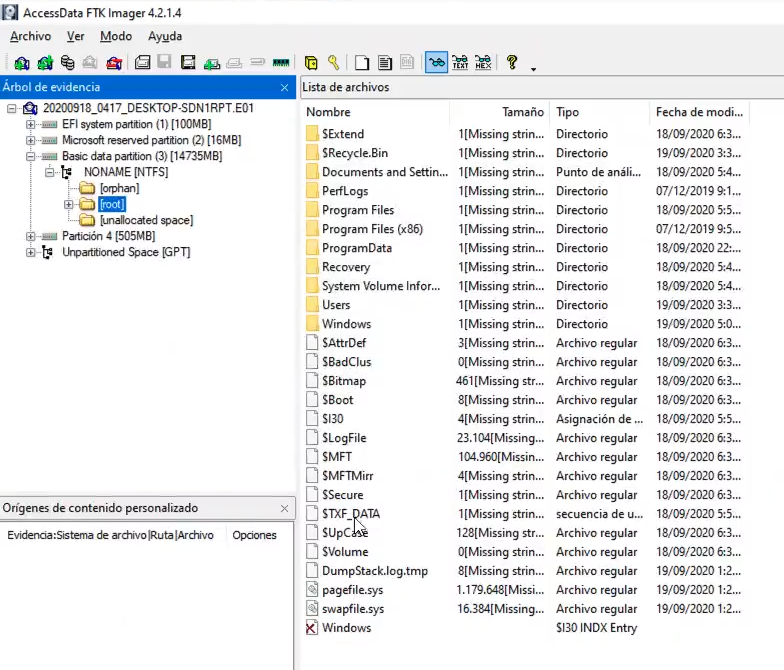
Task: Sort file list by Tipo column
Action: [x=600, y=112]
